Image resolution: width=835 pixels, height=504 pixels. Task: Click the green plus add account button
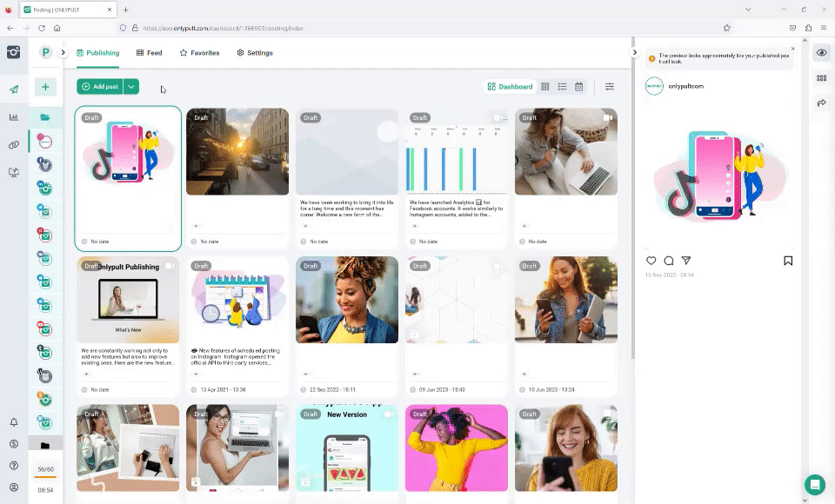pos(45,87)
